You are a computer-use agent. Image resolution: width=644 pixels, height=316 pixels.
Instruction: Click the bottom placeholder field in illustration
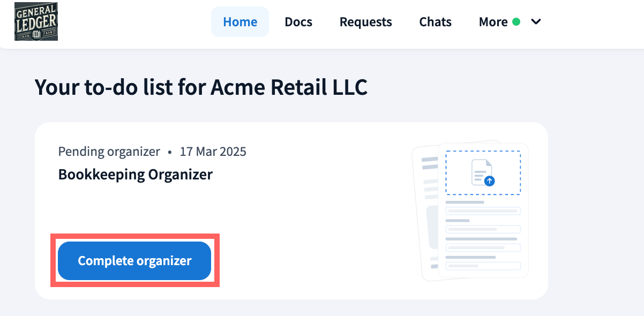pos(483,266)
